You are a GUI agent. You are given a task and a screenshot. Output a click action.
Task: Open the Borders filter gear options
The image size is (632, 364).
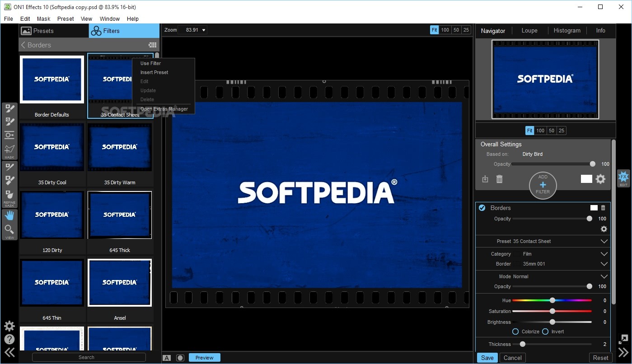tap(604, 229)
